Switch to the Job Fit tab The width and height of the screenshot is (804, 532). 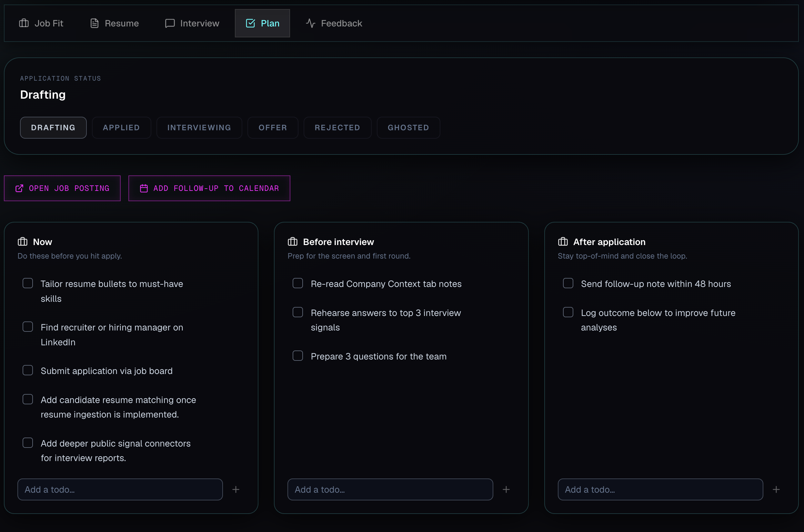coord(41,23)
